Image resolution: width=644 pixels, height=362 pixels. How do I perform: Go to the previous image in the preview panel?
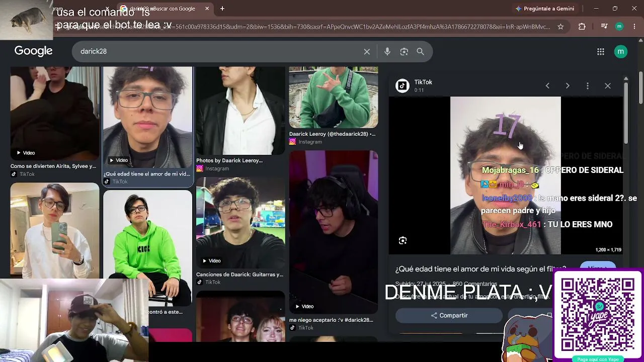(x=547, y=86)
